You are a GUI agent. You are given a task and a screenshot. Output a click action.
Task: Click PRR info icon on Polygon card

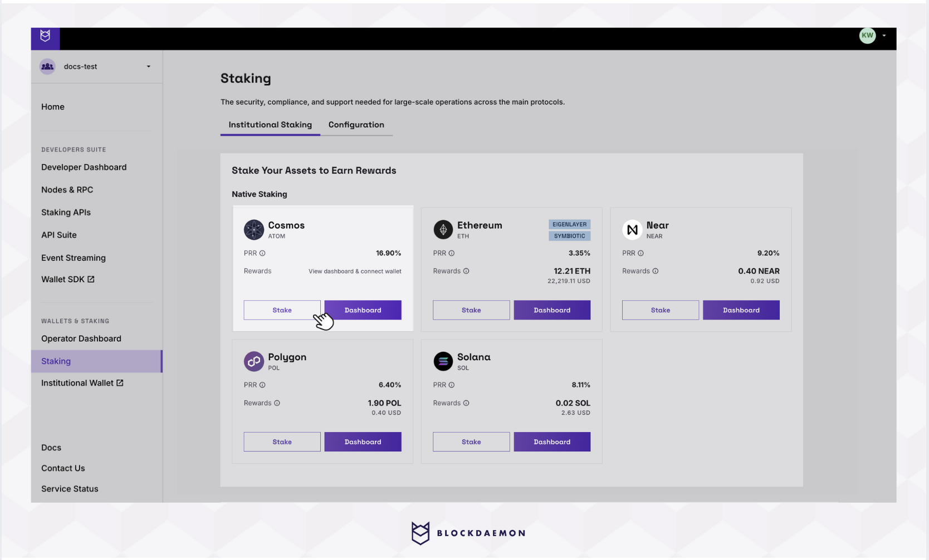coord(262,385)
